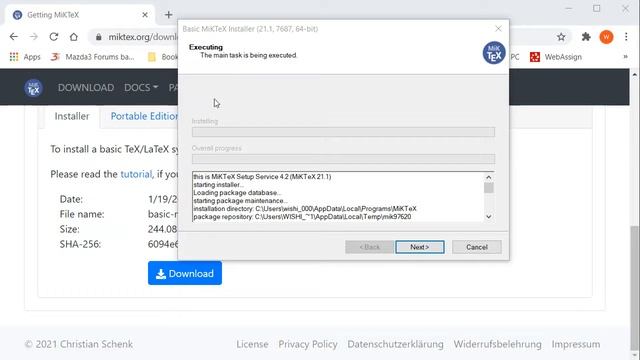The width and height of the screenshot is (640, 360).
Task: Open the Privacy Policy footer link
Action: pos(308,344)
